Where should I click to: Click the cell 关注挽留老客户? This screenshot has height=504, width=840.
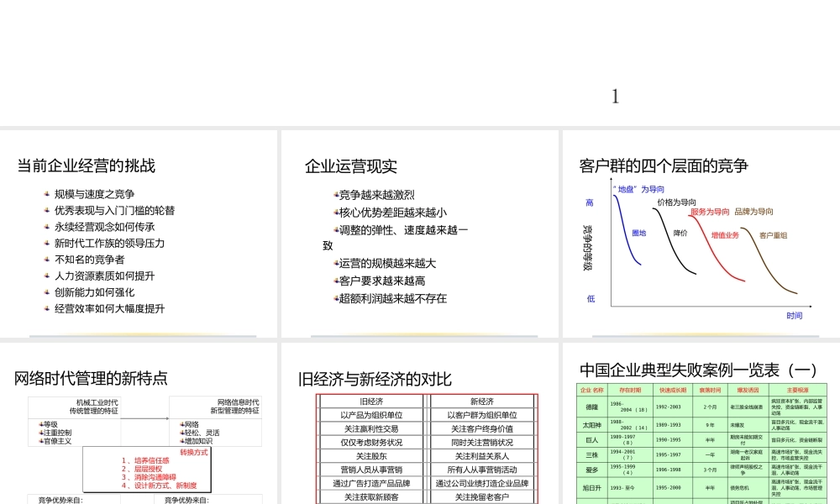(x=482, y=497)
